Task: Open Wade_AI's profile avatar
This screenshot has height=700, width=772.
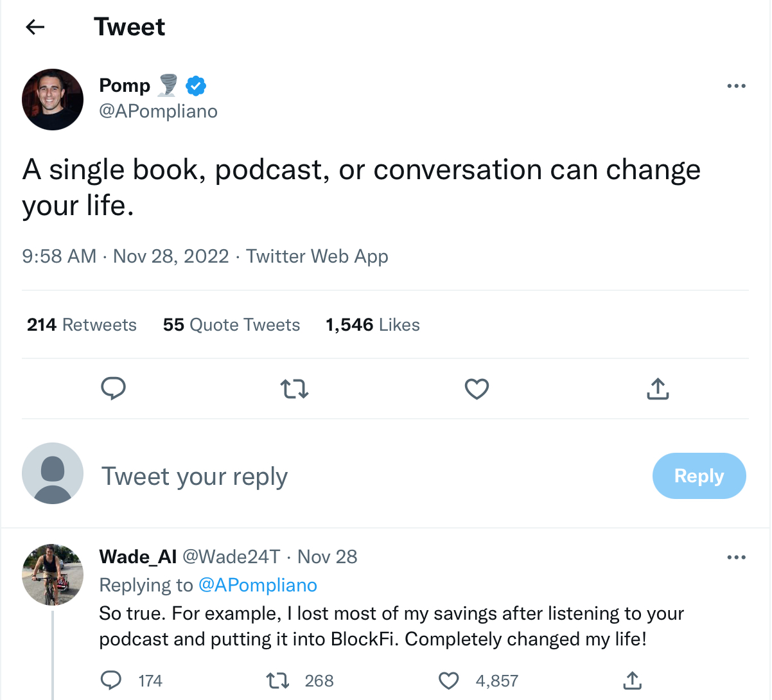Action: (x=53, y=575)
